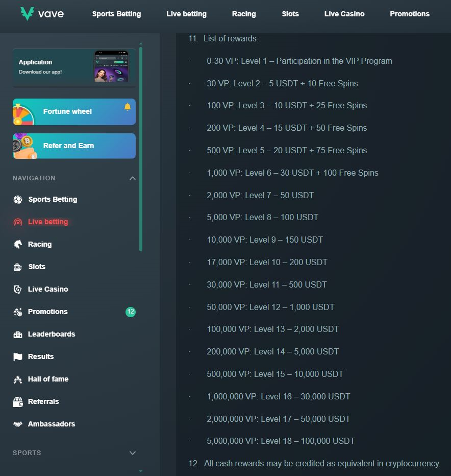
Task: Click the playing cards Live Casino icon
Action: pos(18,290)
